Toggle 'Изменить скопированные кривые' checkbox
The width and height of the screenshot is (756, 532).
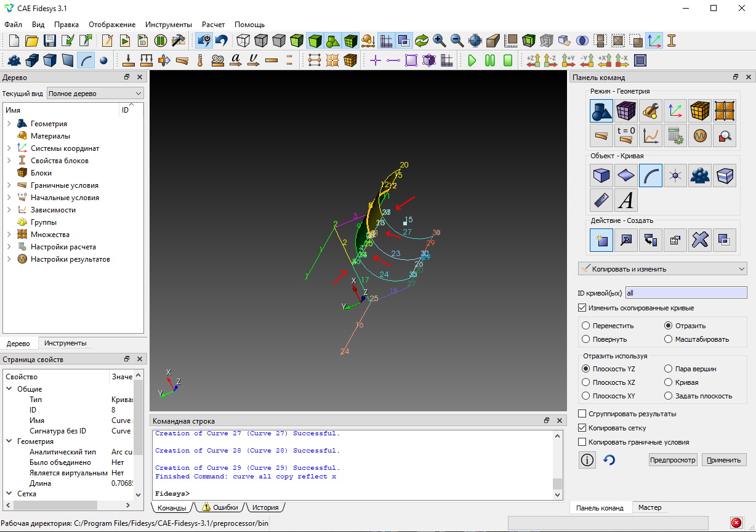click(582, 308)
